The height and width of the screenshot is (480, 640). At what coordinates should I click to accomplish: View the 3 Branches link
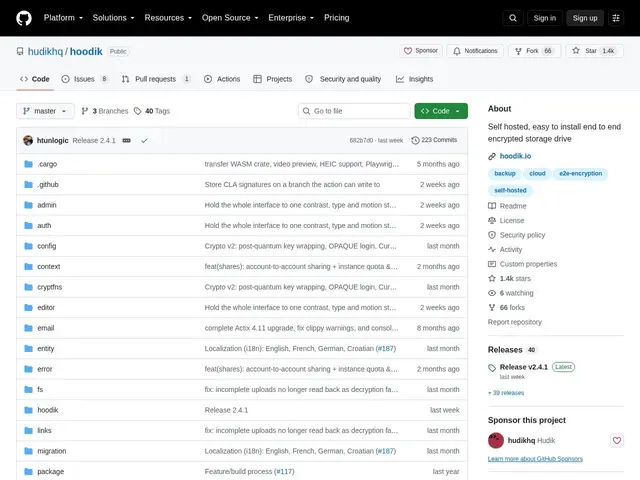point(105,111)
